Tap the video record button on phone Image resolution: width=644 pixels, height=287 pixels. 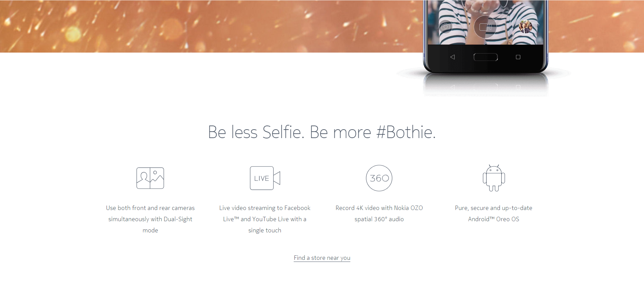(485, 27)
